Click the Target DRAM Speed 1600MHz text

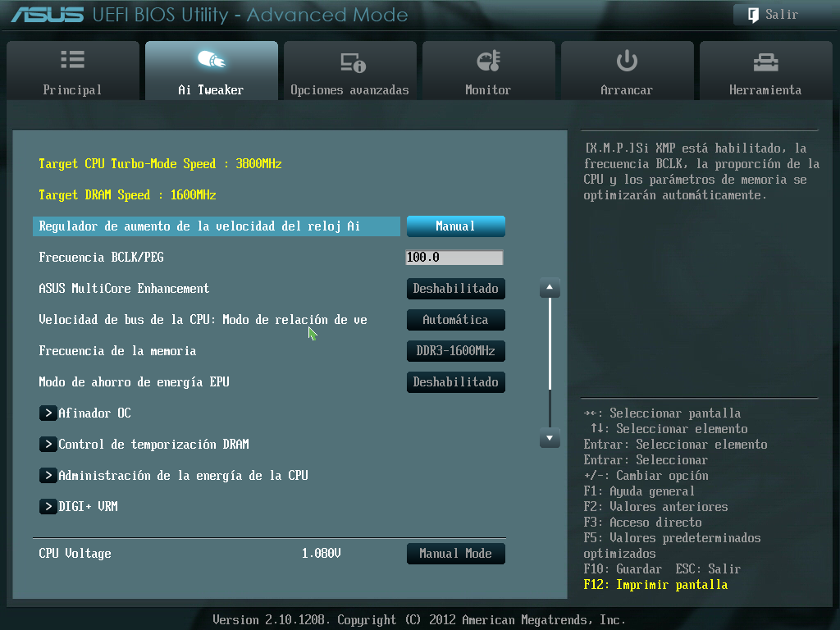(127, 195)
